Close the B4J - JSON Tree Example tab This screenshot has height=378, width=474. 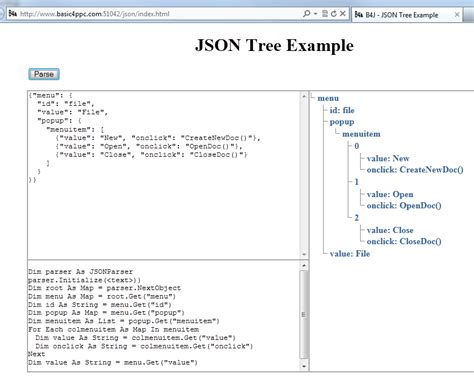[x=457, y=15]
